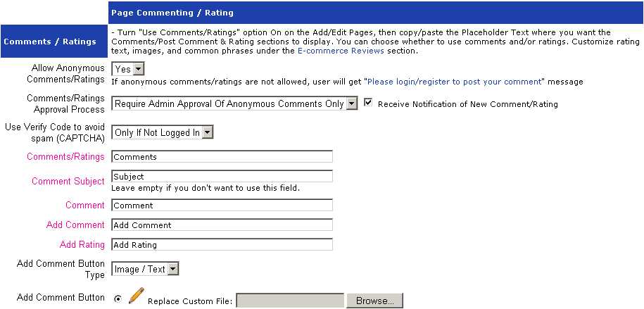The image size is (644, 309).
Task: Click the Comment label text field
Action: (222, 206)
